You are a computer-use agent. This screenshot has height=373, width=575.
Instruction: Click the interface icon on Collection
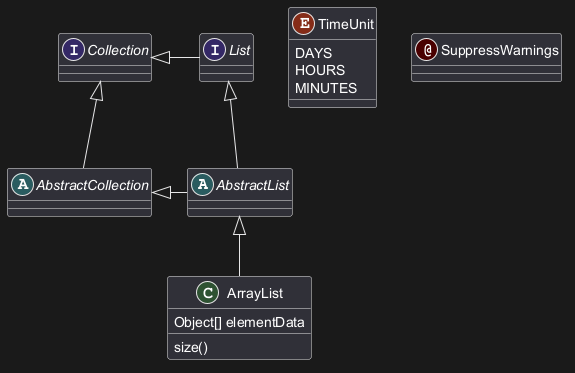pyautogui.click(x=73, y=50)
